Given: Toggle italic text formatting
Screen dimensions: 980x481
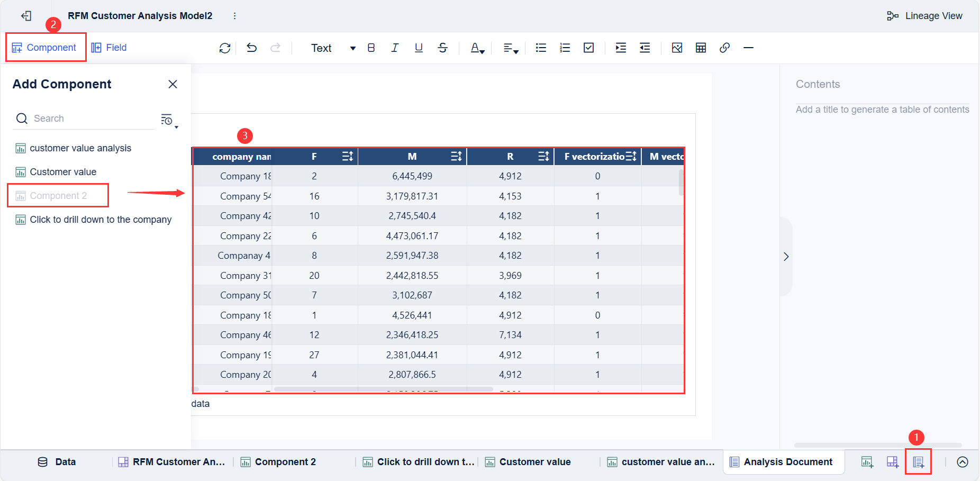Looking at the screenshot, I should (395, 48).
